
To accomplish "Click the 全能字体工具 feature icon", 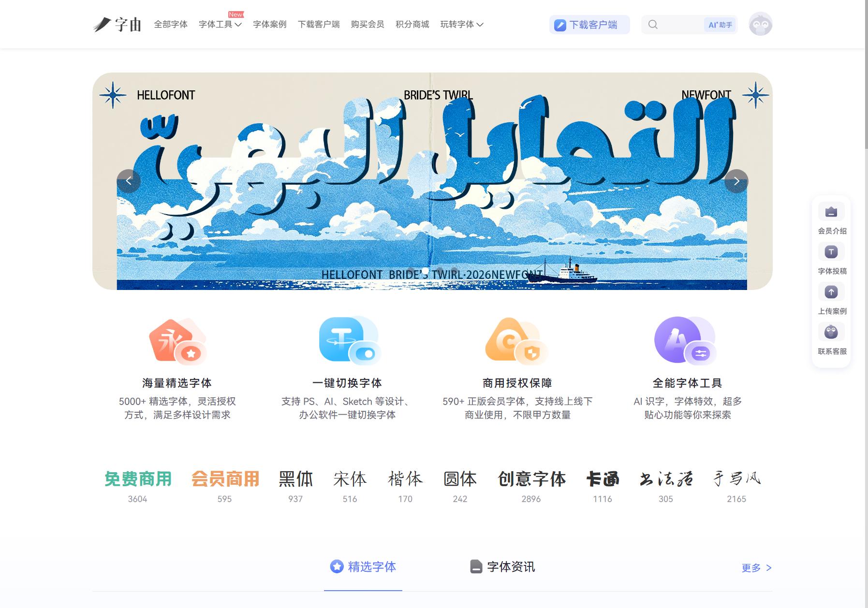I will coord(685,340).
